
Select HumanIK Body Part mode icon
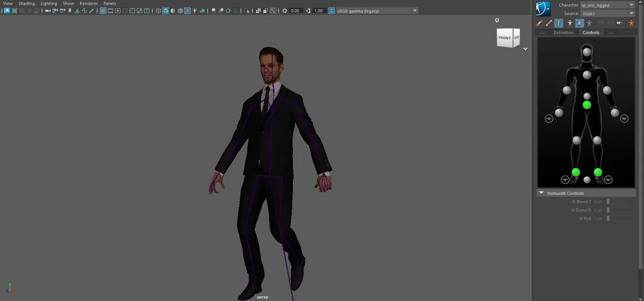click(580, 23)
